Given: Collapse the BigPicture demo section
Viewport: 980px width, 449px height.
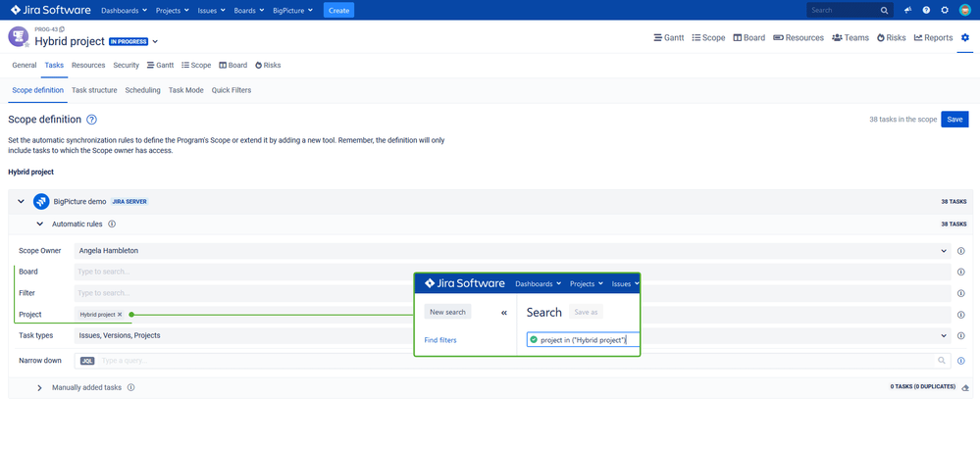Looking at the screenshot, I should tap(21, 202).
